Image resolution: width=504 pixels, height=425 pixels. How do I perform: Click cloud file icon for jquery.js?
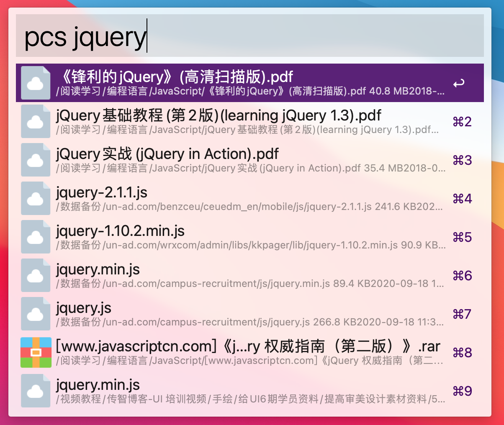click(x=36, y=314)
